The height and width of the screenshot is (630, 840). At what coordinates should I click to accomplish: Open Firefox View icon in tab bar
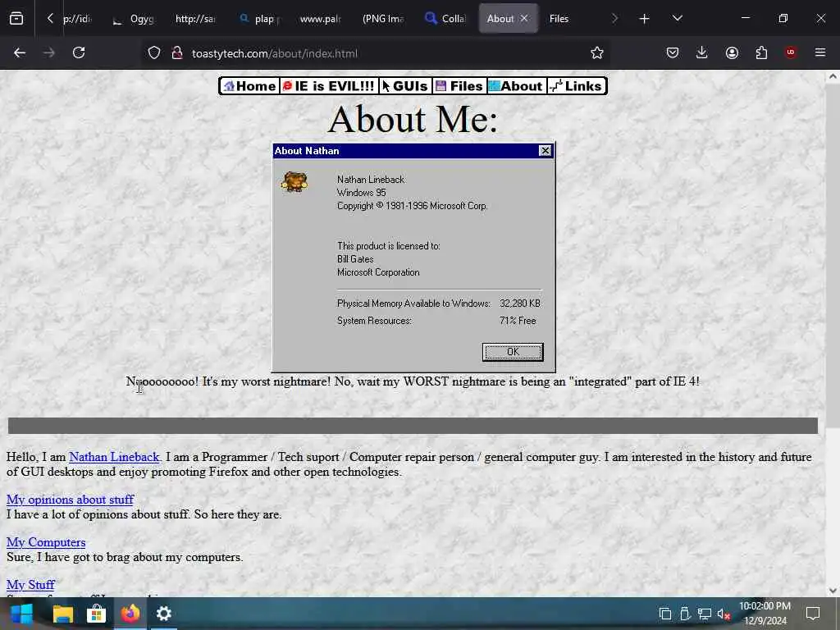(16, 19)
